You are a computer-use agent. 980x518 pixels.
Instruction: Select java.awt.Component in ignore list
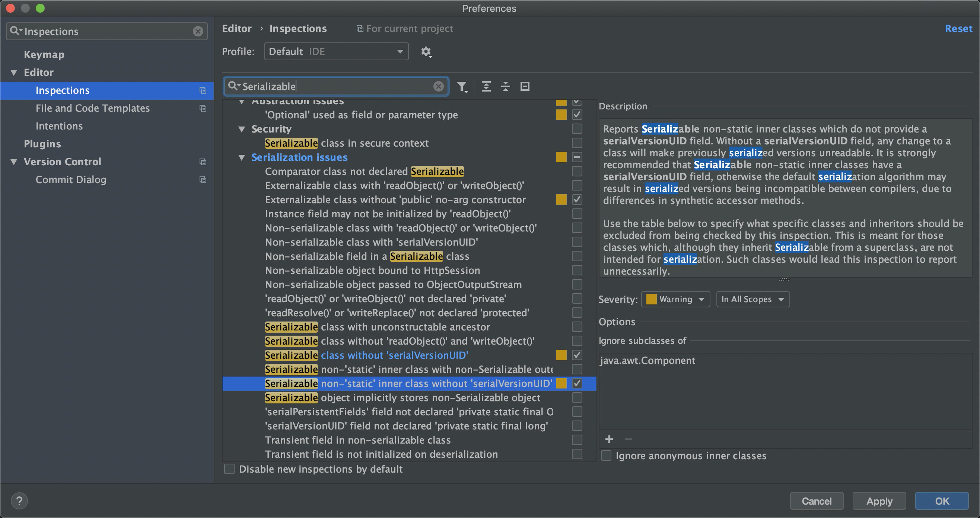(x=647, y=361)
